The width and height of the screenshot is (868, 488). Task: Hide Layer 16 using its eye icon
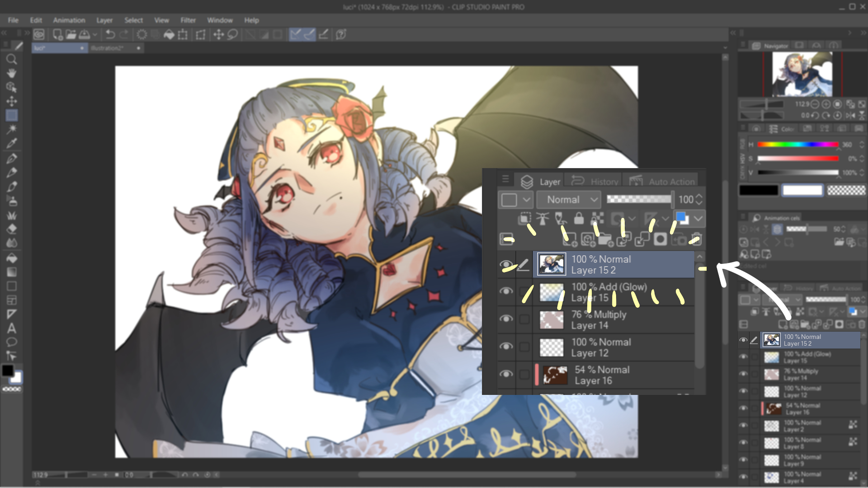coord(506,374)
